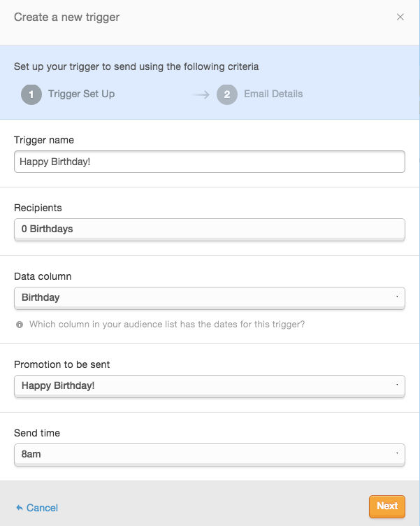Click the step 2 circle icon

227,94
